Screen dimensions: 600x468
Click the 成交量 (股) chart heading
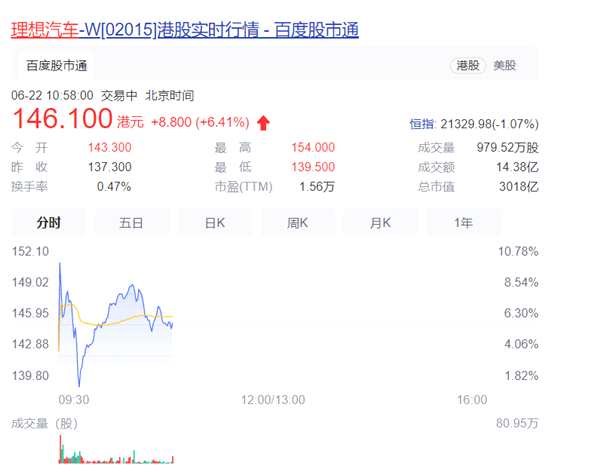tap(44, 424)
